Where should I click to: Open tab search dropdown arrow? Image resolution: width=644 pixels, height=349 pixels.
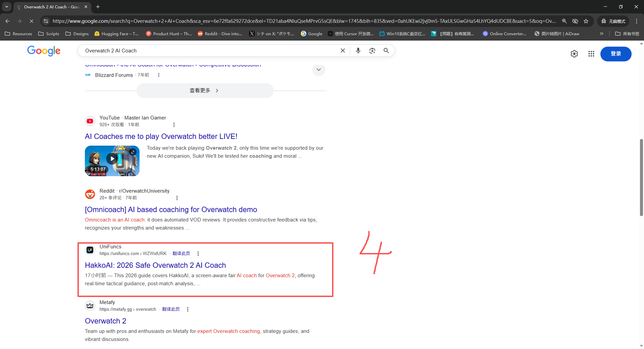pos(7,7)
